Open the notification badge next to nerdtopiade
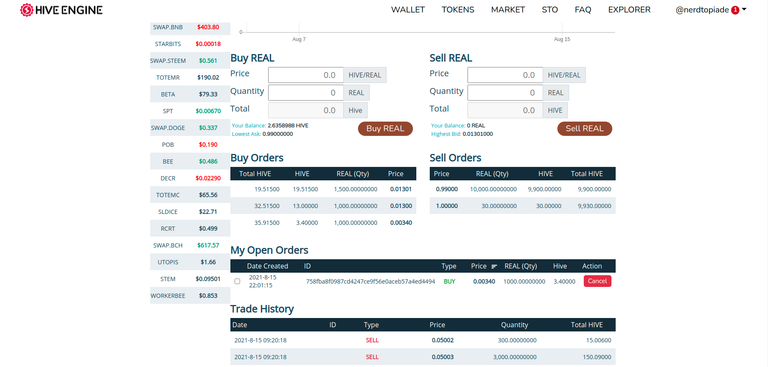This screenshot has height=367, width=768. [735, 10]
